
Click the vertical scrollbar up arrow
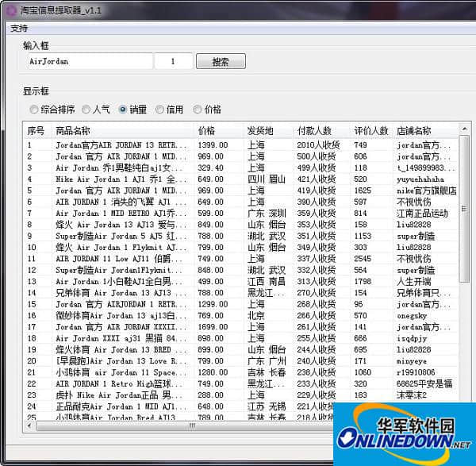464,129
